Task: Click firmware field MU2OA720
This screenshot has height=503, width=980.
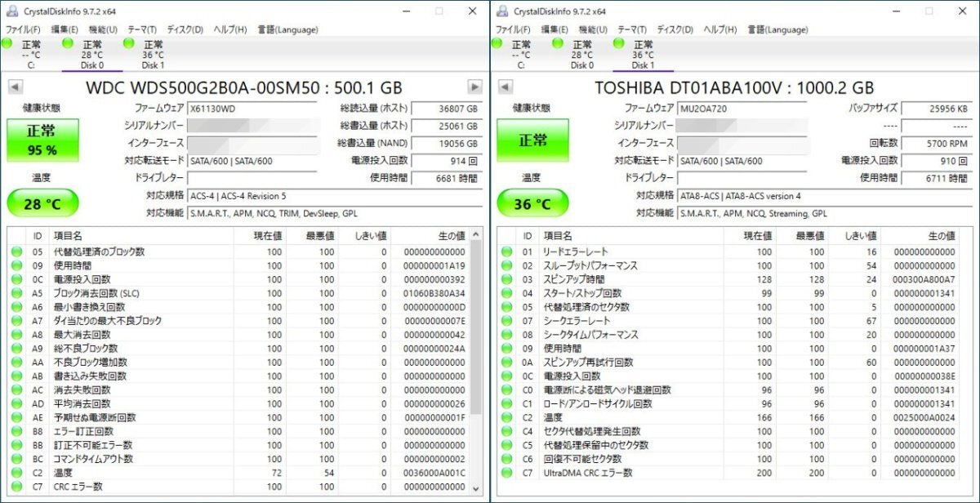Action: [x=744, y=108]
